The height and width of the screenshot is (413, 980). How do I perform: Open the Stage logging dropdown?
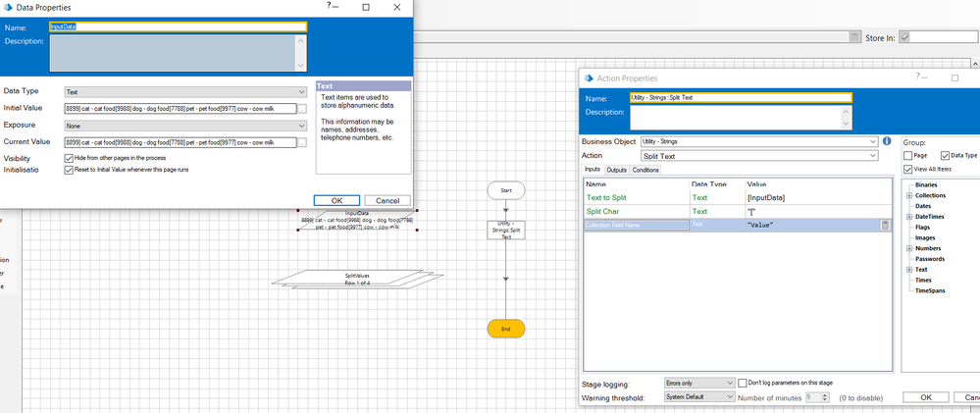[700, 382]
